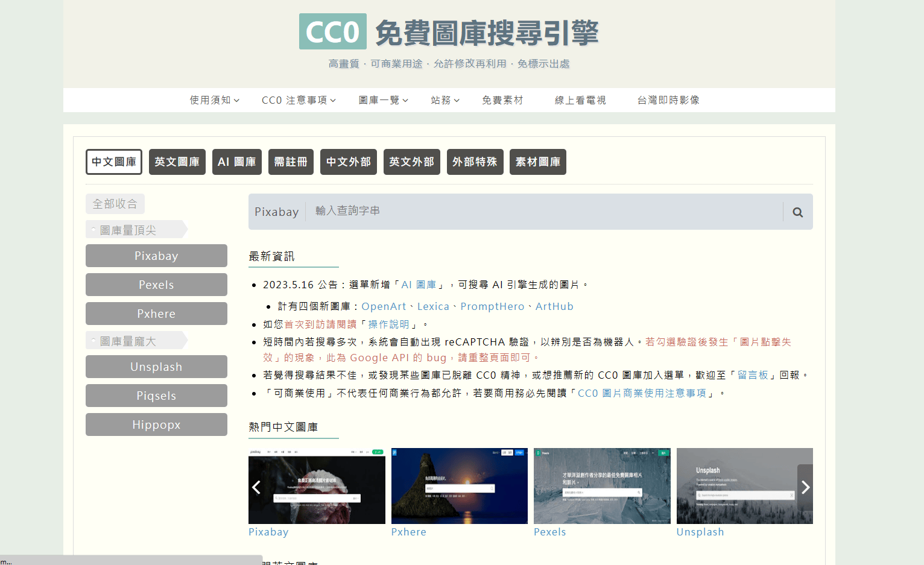924x565 pixels.
Task: Select Pixabay from the sidebar
Action: pyautogui.click(x=156, y=256)
